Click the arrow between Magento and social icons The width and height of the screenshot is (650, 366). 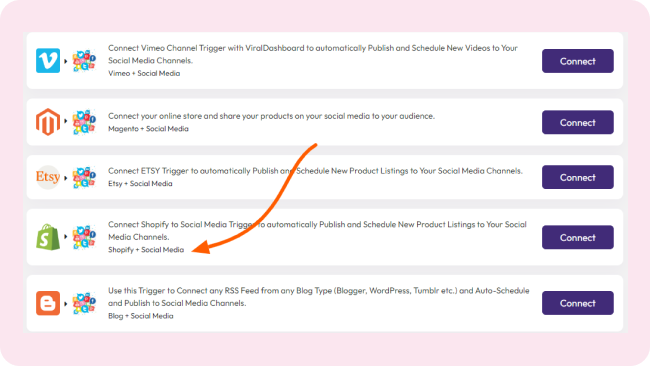coord(65,121)
